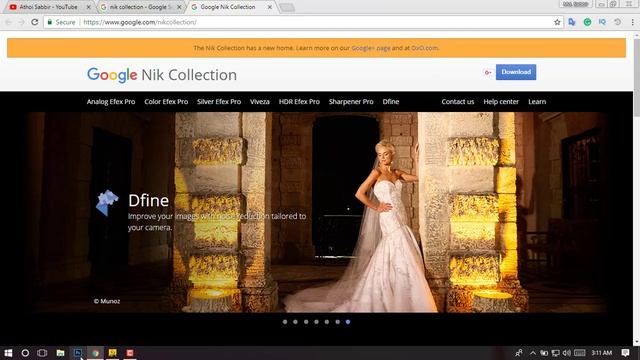The width and height of the screenshot is (640, 360).
Task: Open the IQ extension icon
Action: pyautogui.click(x=602, y=22)
